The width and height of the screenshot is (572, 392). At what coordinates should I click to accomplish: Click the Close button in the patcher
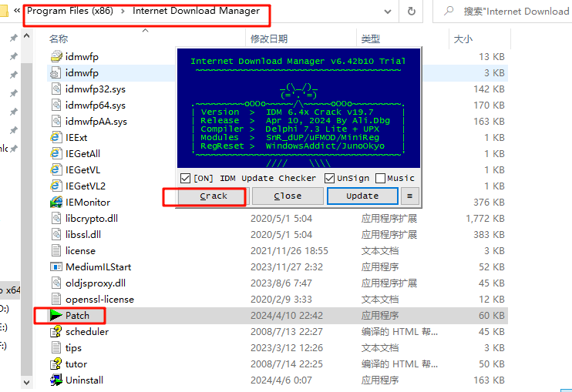[x=288, y=196]
